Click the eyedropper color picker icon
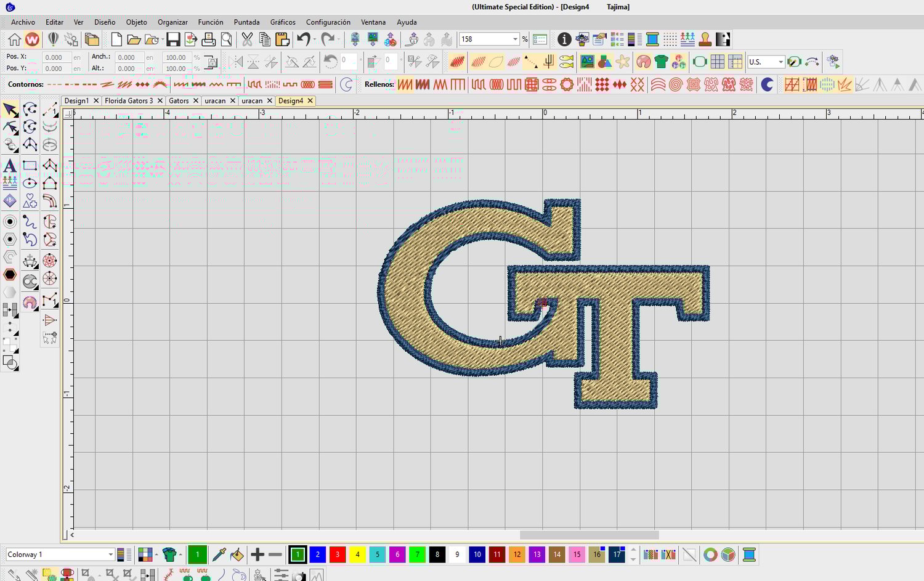This screenshot has width=924, height=581. pyautogui.click(x=219, y=555)
